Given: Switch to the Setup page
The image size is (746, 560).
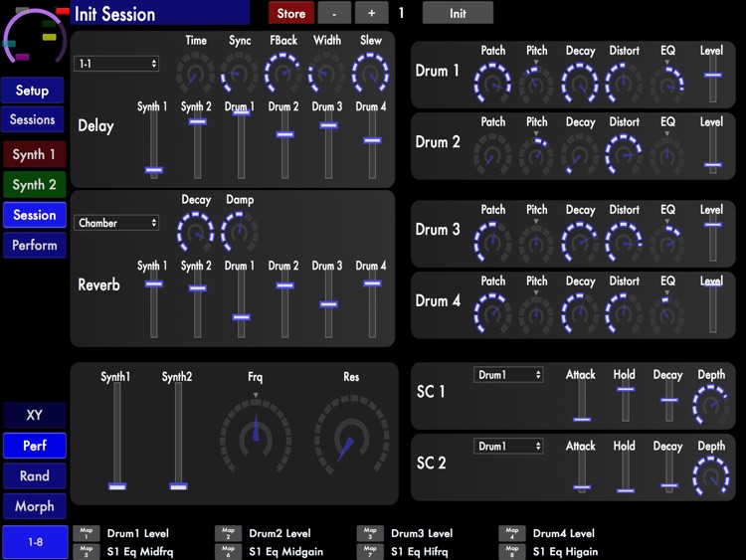Looking at the screenshot, I should pyautogui.click(x=33, y=91).
